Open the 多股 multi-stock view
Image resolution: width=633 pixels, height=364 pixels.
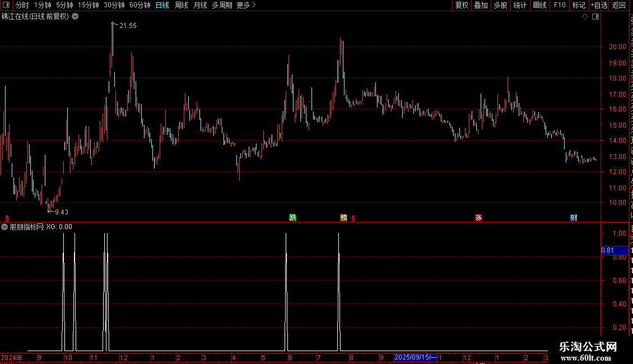pyautogui.click(x=500, y=5)
